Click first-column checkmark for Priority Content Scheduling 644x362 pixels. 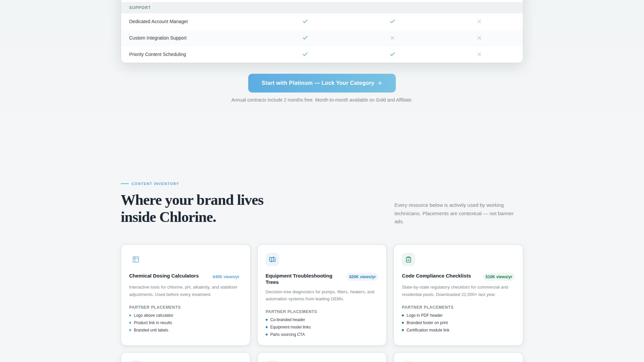305,54
